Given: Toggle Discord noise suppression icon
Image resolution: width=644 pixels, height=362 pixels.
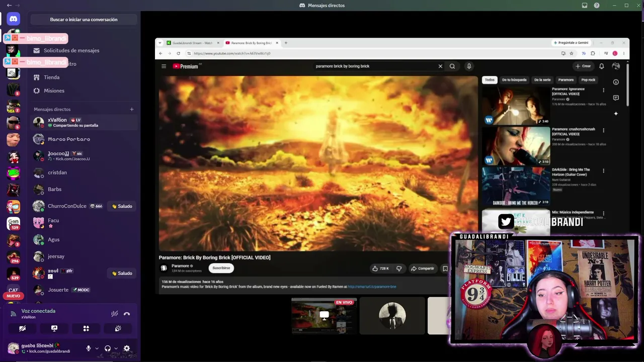Looking at the screenshot, I should [x=115, y=314].
